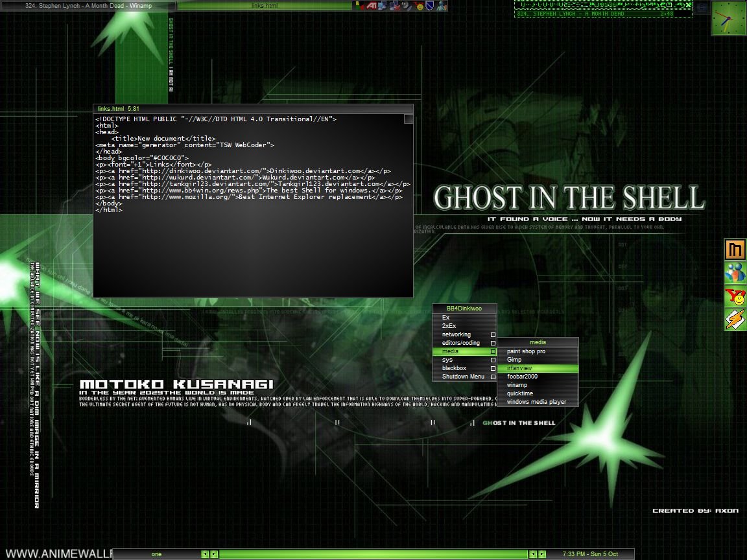Image resolution: width=747 pixels, height=560 pixels.
Task: Expand the blackbox submenu
Action: [x=464, y=368]
